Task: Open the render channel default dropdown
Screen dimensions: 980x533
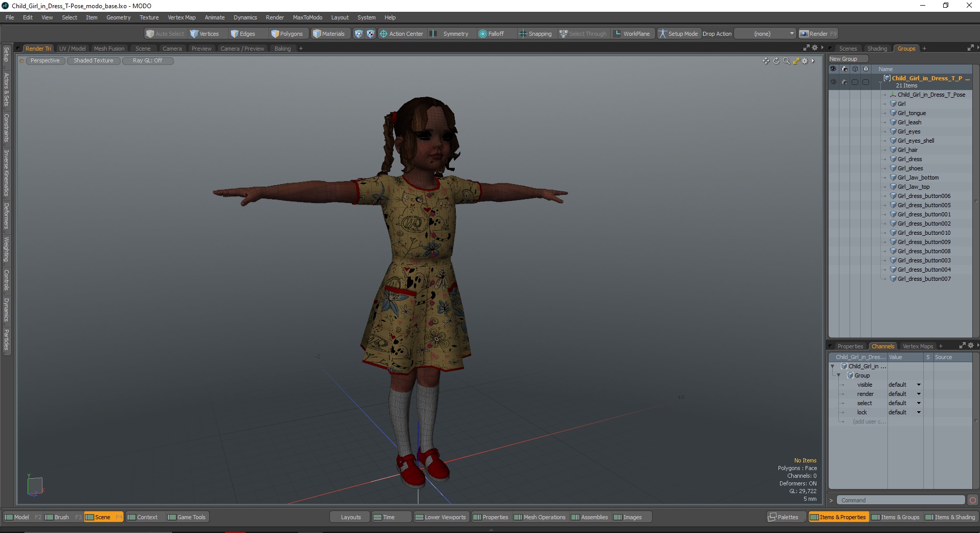Action: [x=904, y=394]
